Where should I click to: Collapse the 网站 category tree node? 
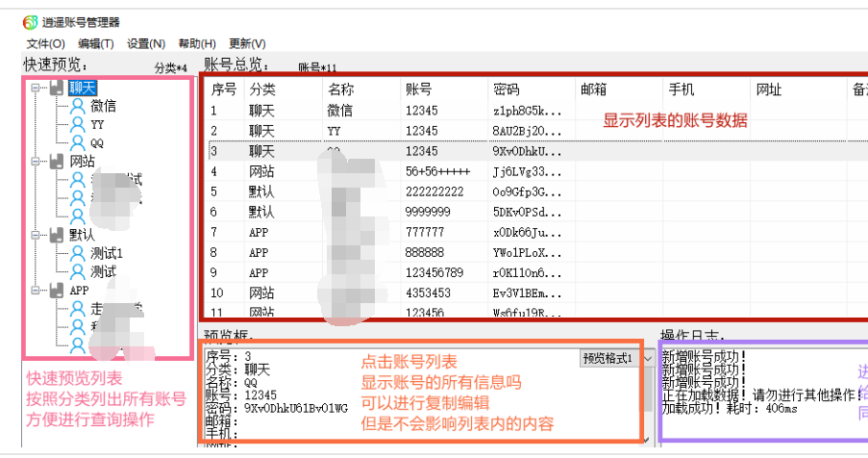pyautogui.click(x=36, y=162)
